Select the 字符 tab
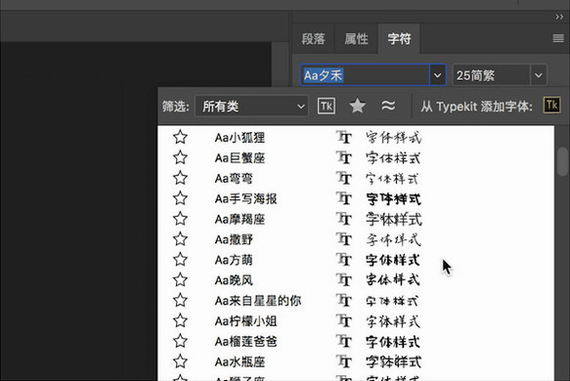570x381 pixels. 399,39
